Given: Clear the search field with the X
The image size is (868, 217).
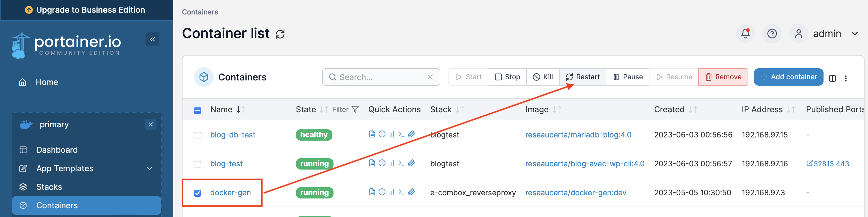Looking at the screenshot, I should (430, 77).
